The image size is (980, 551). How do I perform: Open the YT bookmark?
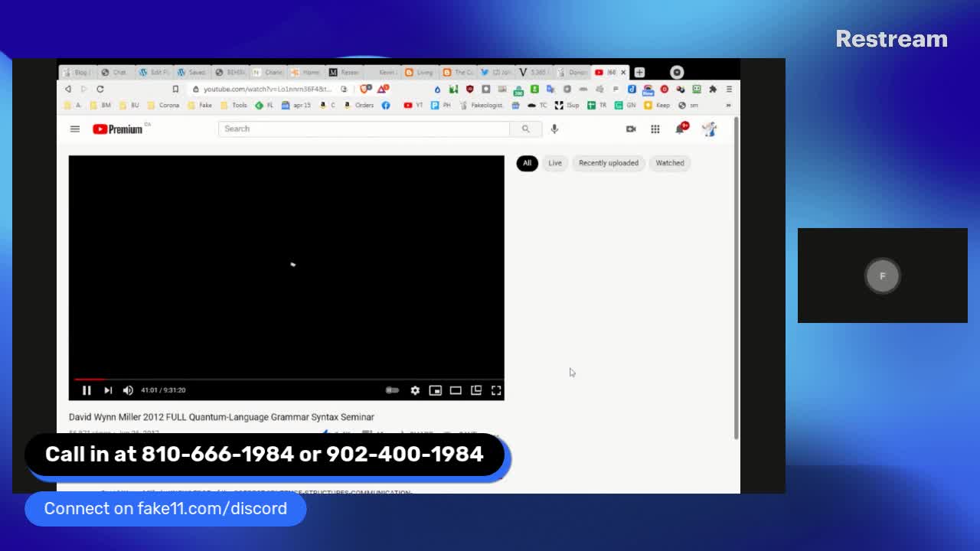click(413, 106)
